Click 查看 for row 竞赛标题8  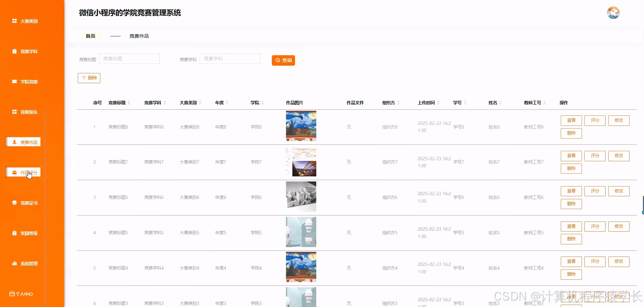[x=571, y=121]
